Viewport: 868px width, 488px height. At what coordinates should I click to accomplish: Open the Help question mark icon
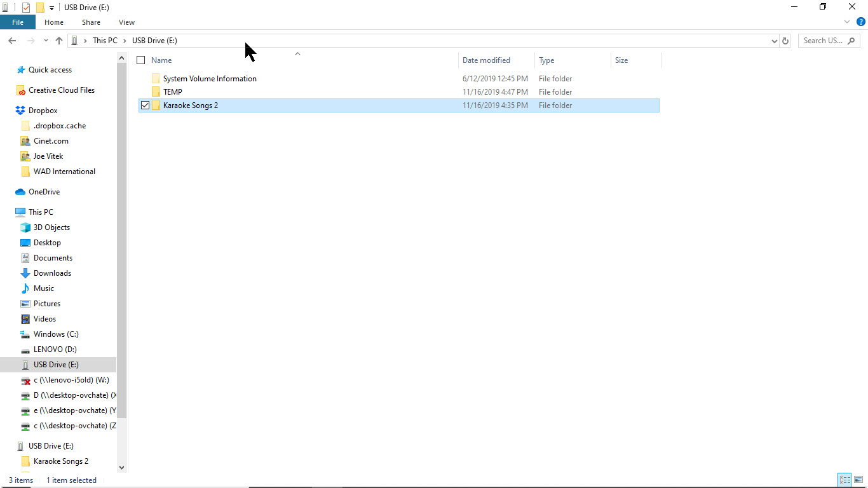point(861,22)
